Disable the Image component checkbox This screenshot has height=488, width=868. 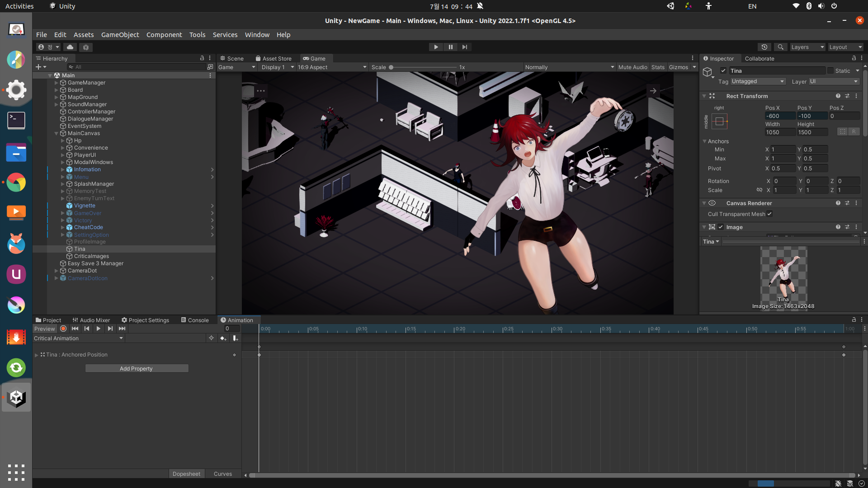(x=721, y=227)
